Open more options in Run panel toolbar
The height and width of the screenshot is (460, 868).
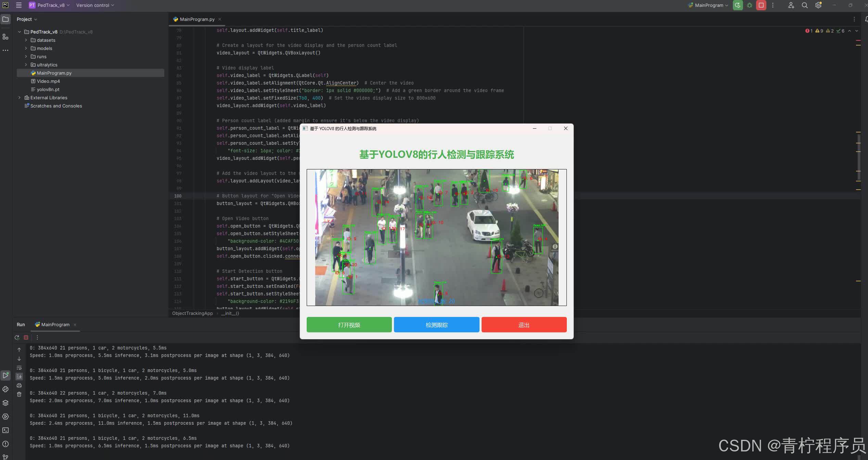(x=37, y=337)
